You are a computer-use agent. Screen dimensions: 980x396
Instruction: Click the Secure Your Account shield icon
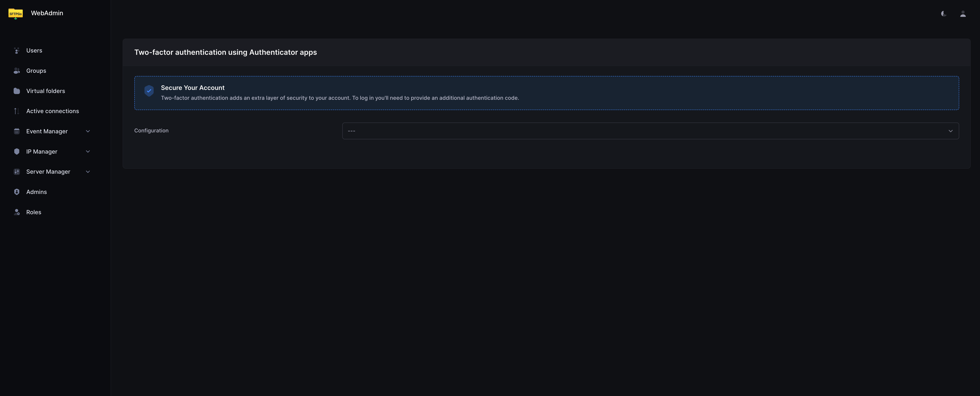(149, 91)
